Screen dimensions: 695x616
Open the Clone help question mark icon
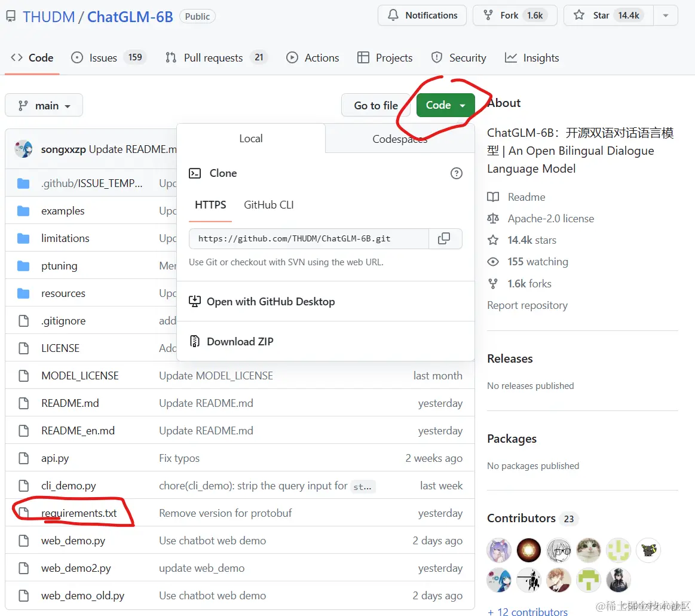pos(456,173)
